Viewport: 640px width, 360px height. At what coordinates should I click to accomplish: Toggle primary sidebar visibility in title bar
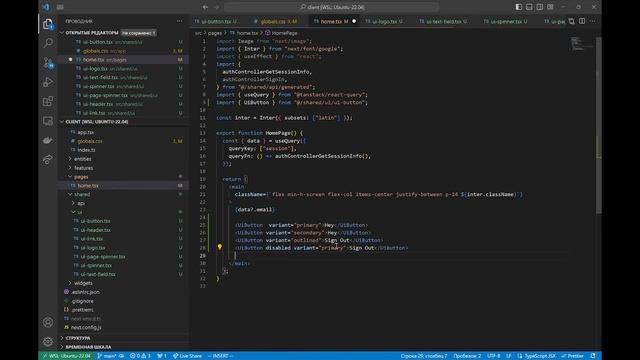pos(518,7)
